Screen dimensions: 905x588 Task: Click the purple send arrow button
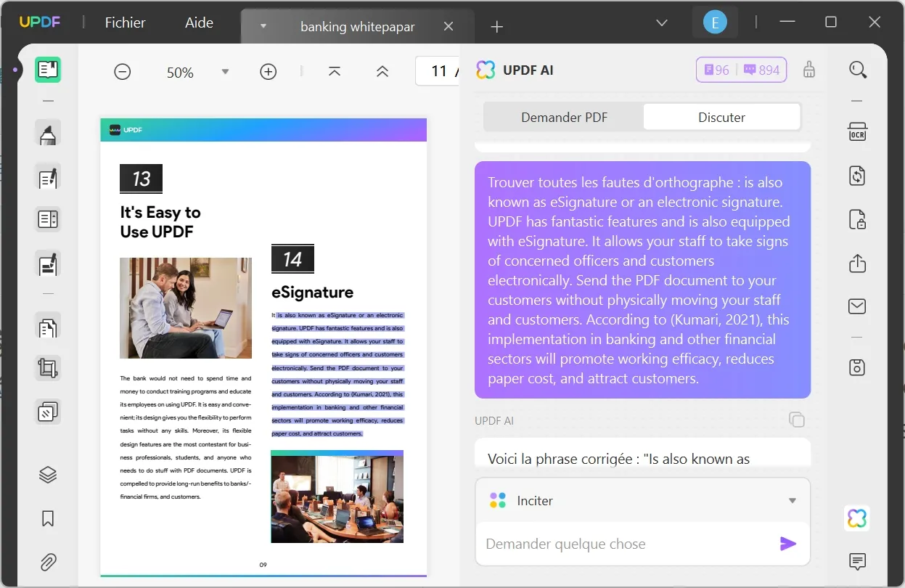click(x=788, y=543)
